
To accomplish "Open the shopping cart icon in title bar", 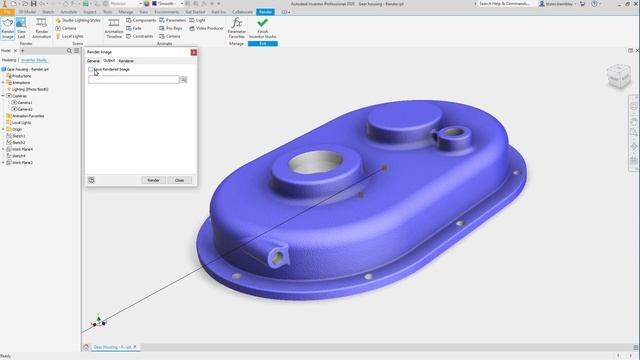I will pyautogui.click(x=582, y=4).
